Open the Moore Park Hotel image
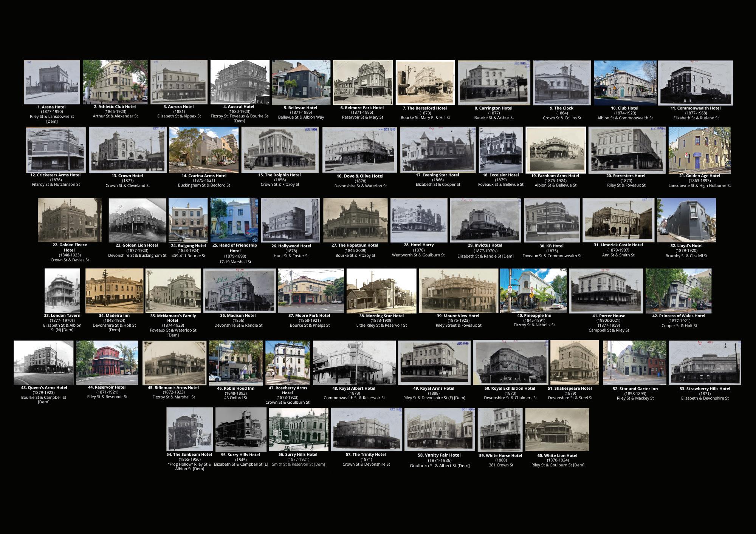Viewport: 756px width, 534px height. click(311, 291)
